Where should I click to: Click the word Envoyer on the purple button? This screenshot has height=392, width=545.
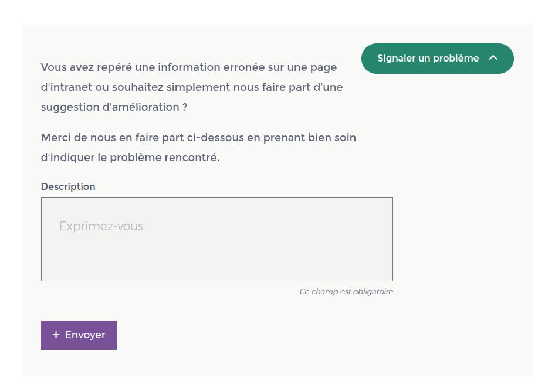(x=85, y=335)
